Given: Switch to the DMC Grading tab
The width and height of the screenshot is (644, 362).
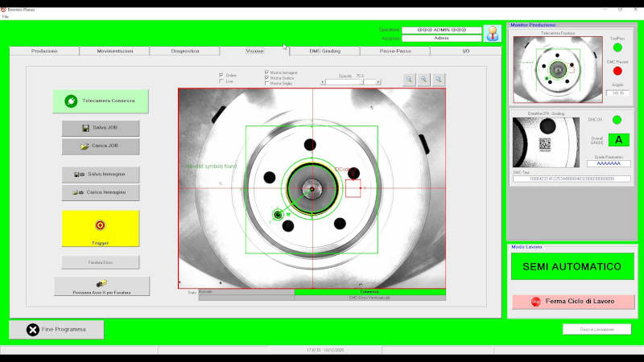Looking at the screenshot, I should 324,51.
